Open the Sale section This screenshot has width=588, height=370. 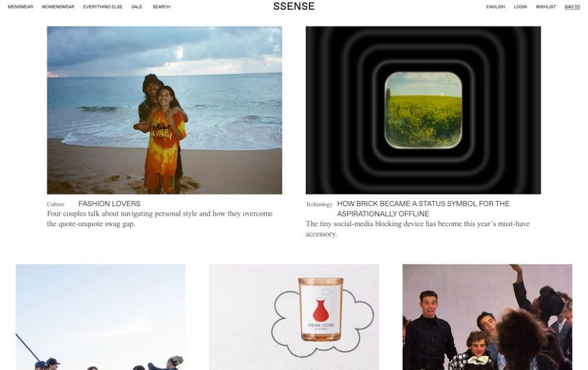tap(137, 7)
